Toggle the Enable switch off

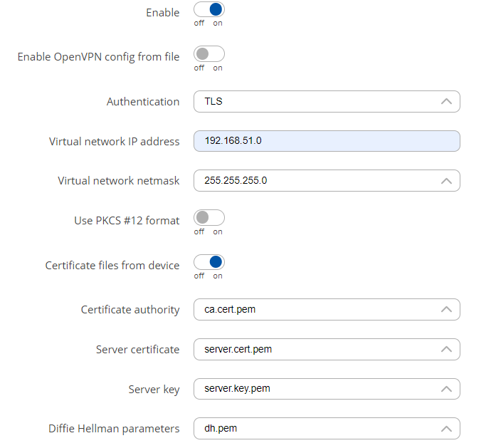pos(209,9)
